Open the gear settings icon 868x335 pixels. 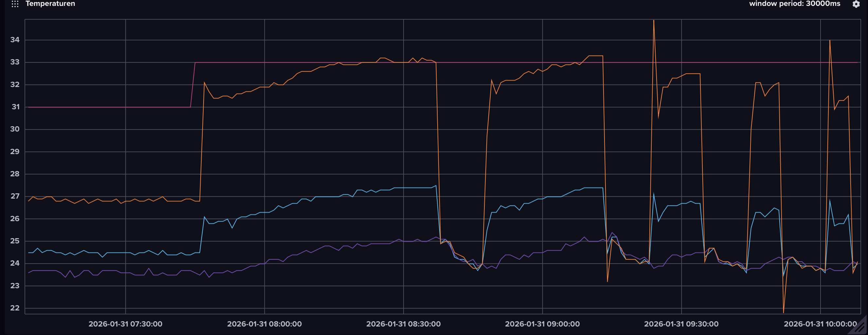click(856, 4)
